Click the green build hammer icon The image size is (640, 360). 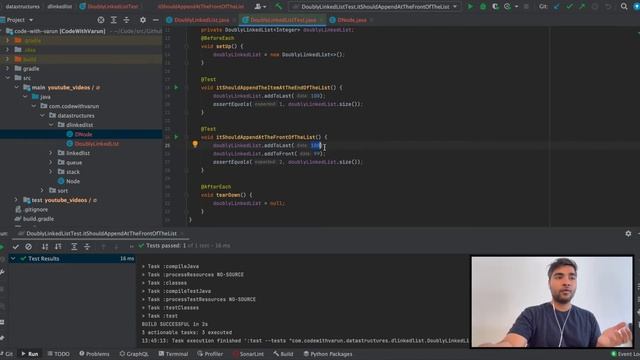pos(279,7)
